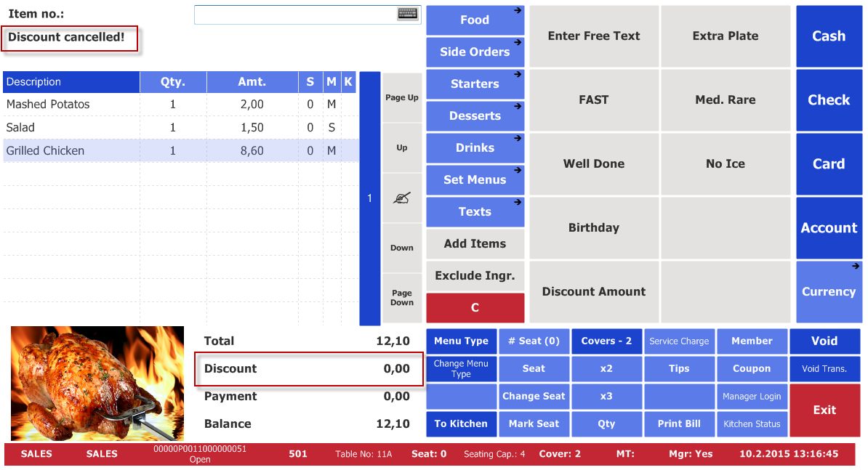Screen dimensions: 868x470
Task: Expand the Drinks category
Action: coord(475,148)
